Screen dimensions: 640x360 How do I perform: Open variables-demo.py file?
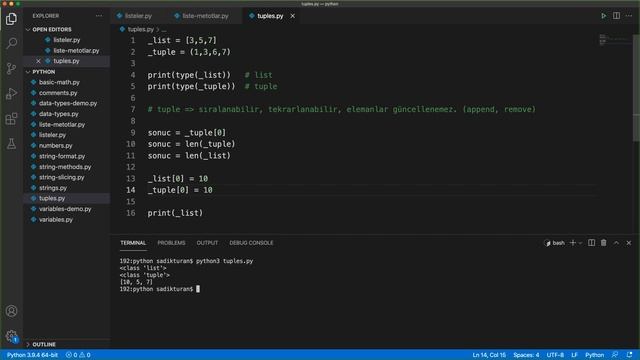[65, 209]
